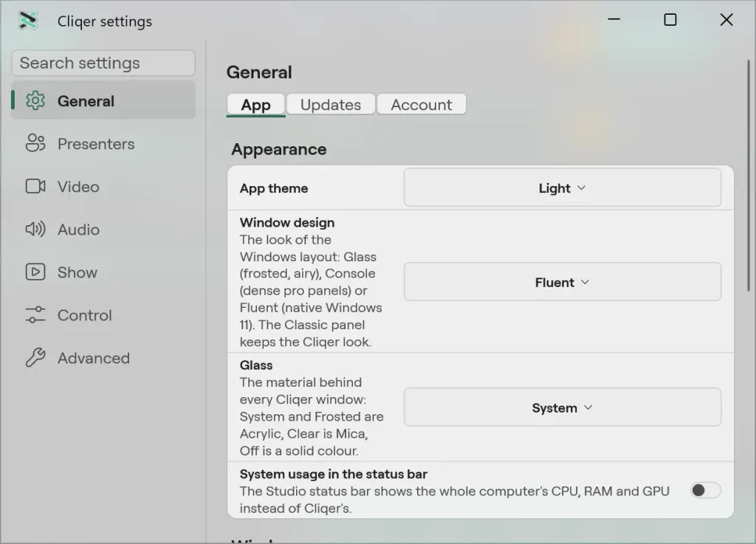This screenshot has width=756, height=544.
Task: Click the App theme label
Action: [274, 188]
